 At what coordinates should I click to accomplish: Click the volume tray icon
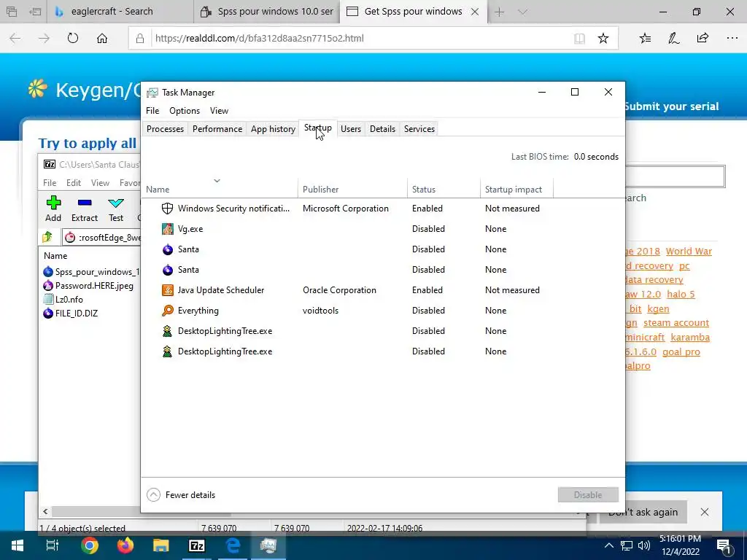[644, 545]
